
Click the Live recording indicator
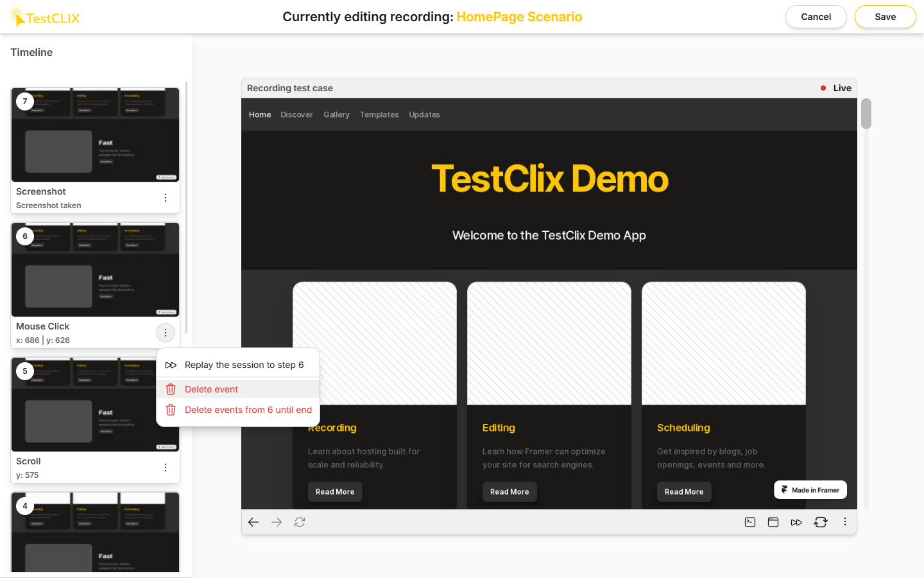pyautogui.click(x=836, y=88)
